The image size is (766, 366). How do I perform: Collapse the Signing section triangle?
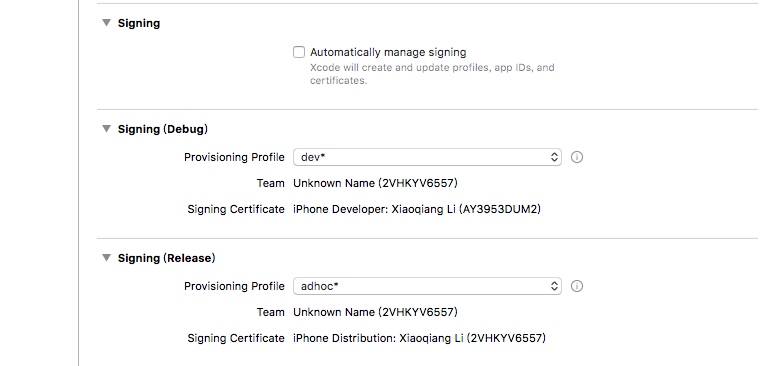coord(106,22)
